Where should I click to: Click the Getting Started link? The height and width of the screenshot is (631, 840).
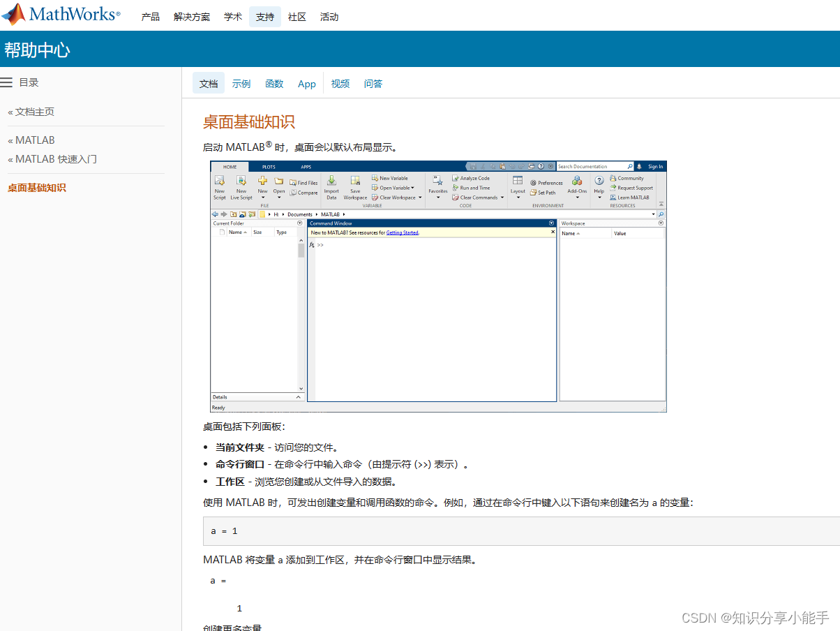[x=403, y=232]
